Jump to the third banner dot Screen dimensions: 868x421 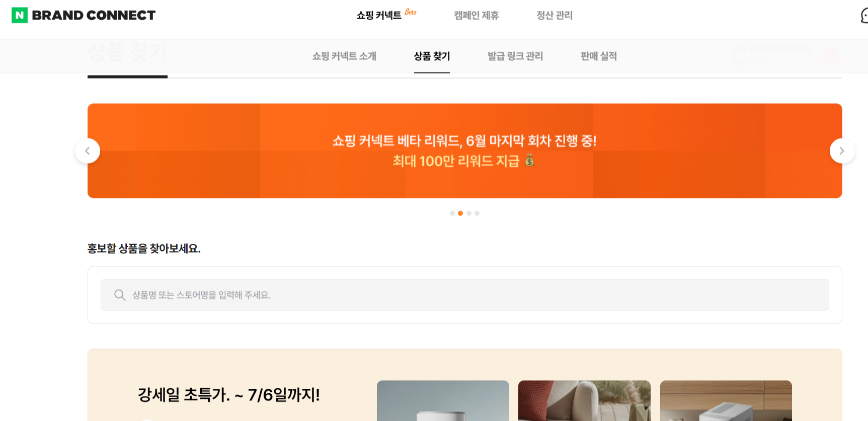[x=469, y=213]
